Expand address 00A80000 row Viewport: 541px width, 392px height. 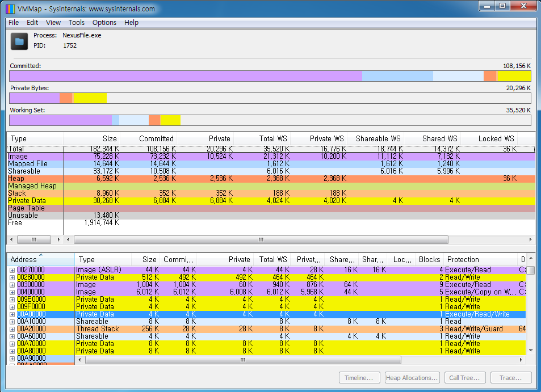(x=12, y=351)
